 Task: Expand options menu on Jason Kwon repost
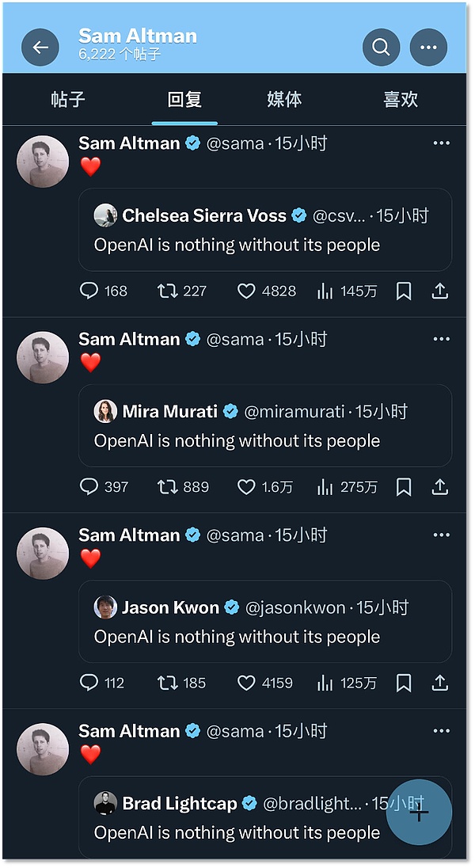pyautogui.click(x=441, y=535)
